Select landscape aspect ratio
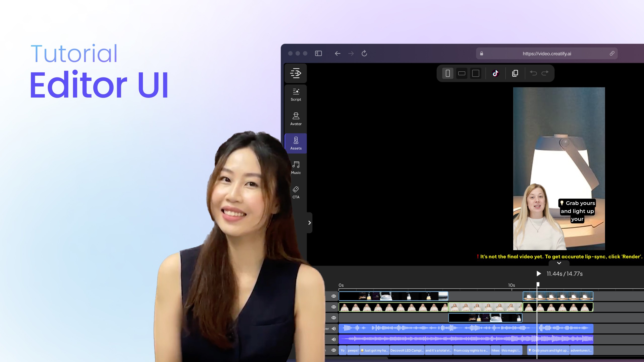This screenshot has height=362, width=644. coord(462,73)
